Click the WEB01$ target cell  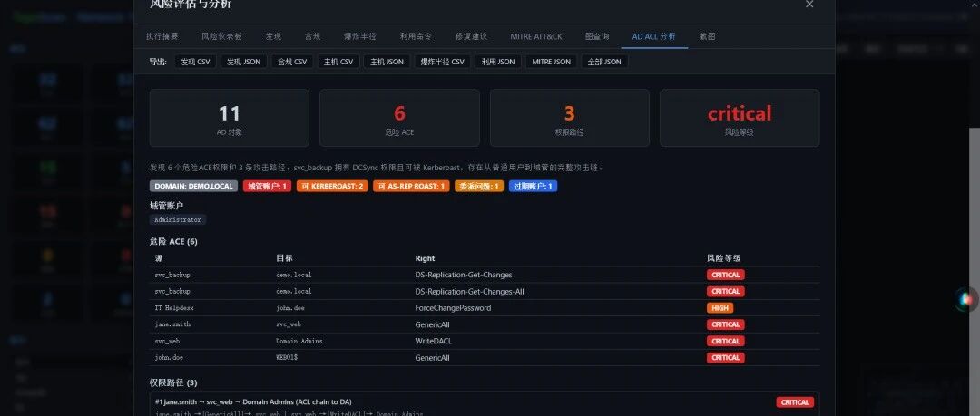click(x=286, y=358)
